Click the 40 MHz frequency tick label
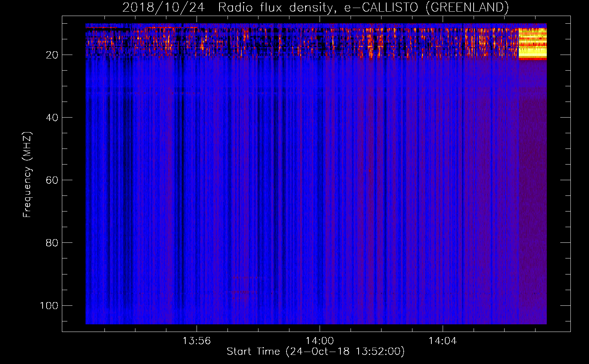589x364 pixels. (x=52, y=118)
